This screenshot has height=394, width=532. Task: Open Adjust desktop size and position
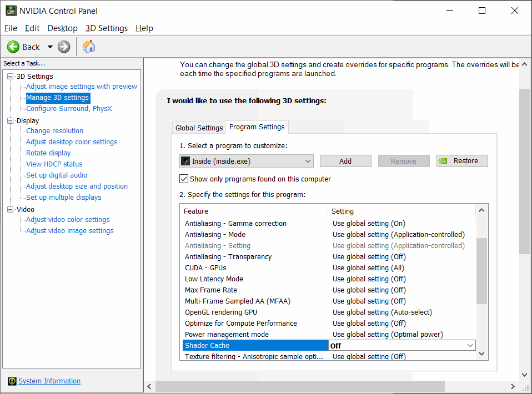pos(77,186)
